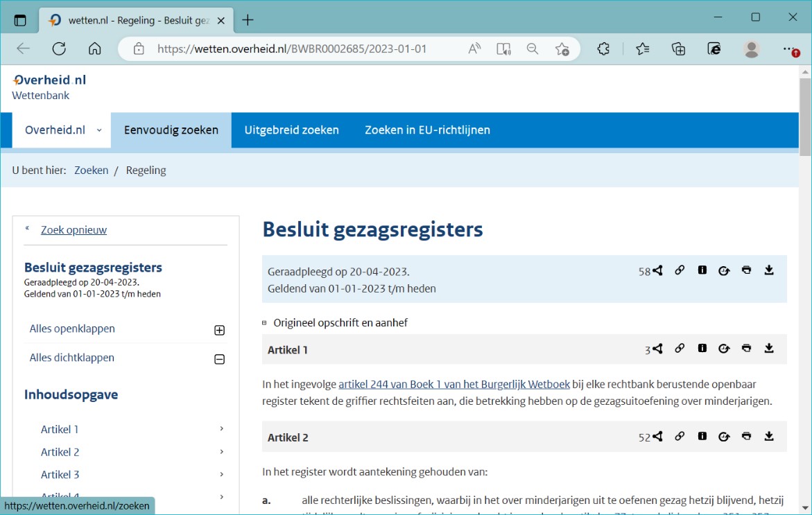Switch to Uitgebreid zoeken tab
This screenshot has width=812, height=515.
tap(291, 130)
